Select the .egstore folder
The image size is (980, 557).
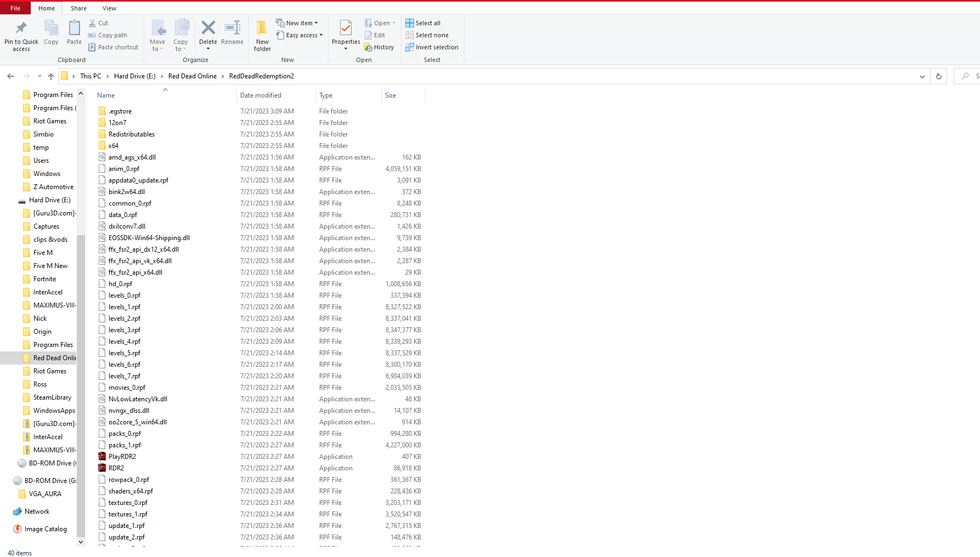tap(120, 111)
